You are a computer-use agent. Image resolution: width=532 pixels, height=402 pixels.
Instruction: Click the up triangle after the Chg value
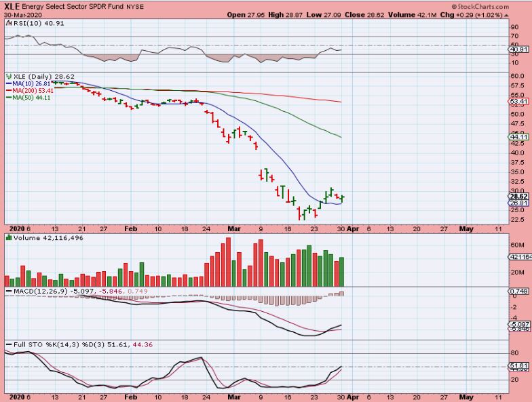pos(506,15)
